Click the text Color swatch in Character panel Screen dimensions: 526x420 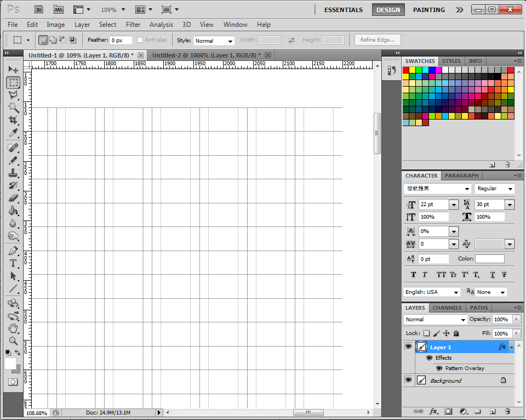489,259
